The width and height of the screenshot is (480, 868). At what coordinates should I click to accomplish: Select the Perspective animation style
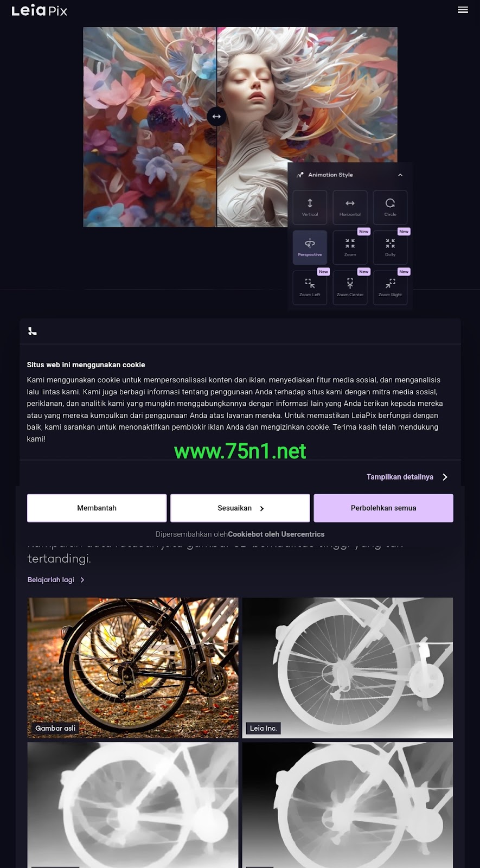(x=310, y=247)
